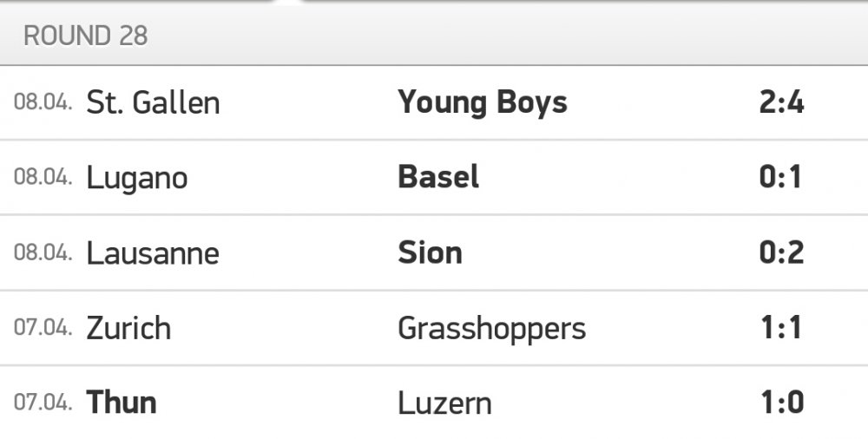Select Zurich team name
This screenshot has height=439, width=868.
[129, 328]
